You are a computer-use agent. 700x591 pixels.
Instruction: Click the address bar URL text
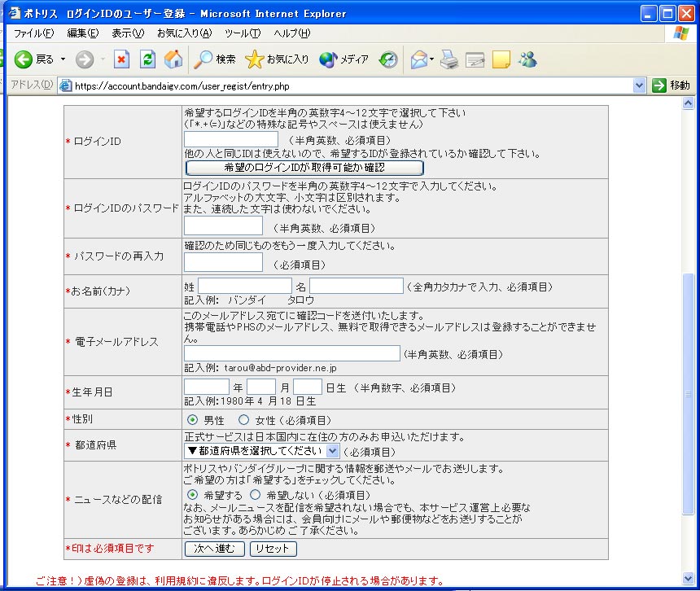[x=182, y=85]
